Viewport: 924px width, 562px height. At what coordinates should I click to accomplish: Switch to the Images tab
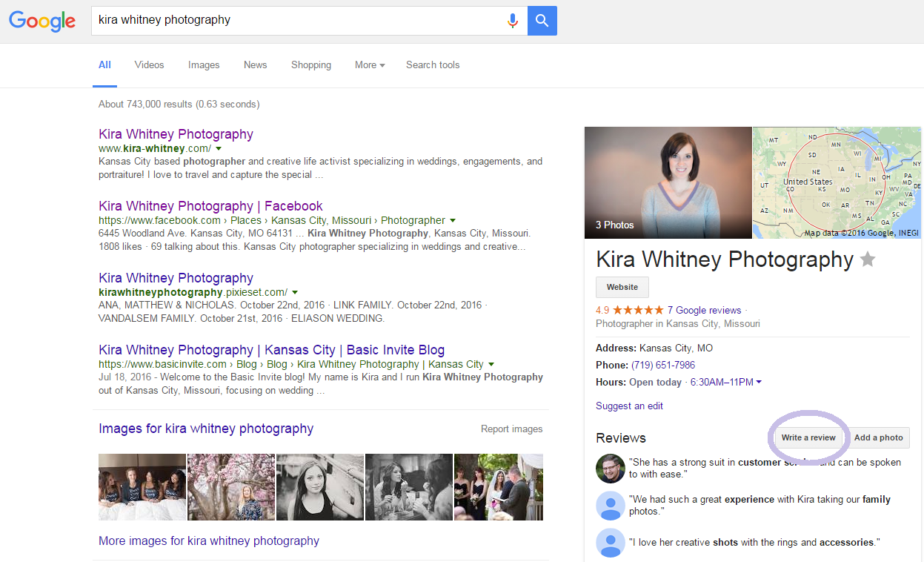tap(204, 65)
